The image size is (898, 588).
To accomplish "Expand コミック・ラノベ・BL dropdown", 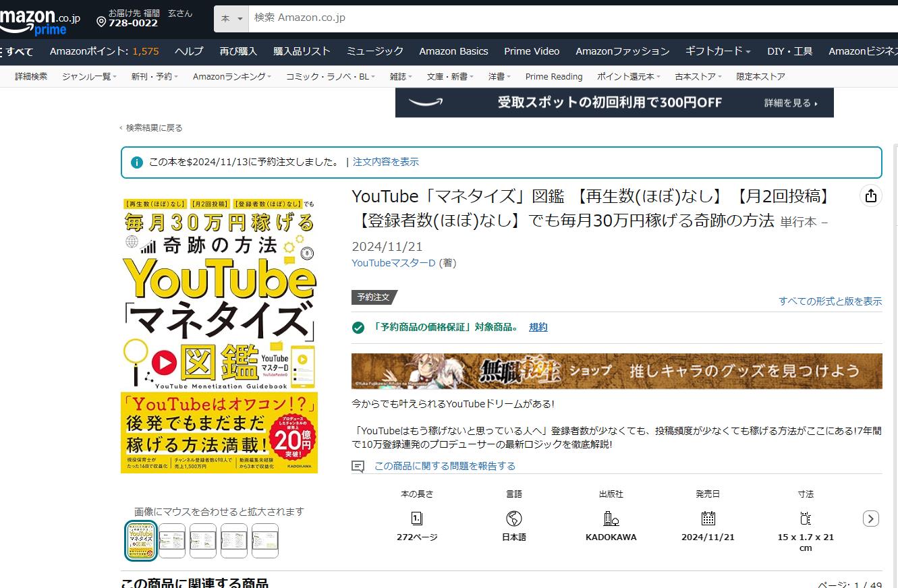I will 331,77.
